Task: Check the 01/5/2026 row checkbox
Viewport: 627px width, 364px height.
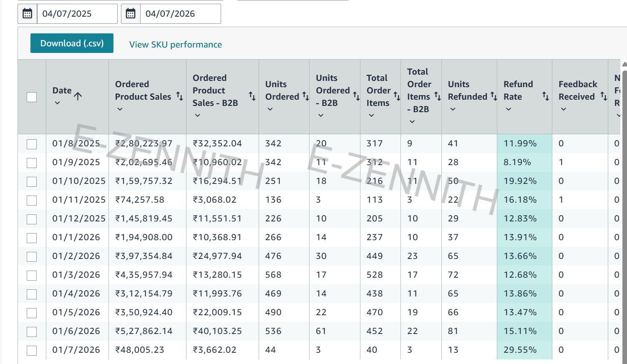Action: click(x=32, y=313)
